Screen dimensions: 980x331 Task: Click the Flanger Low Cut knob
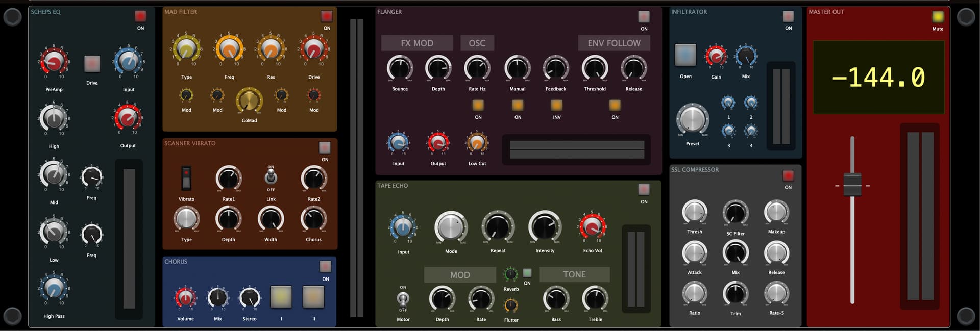click(477, 143)
